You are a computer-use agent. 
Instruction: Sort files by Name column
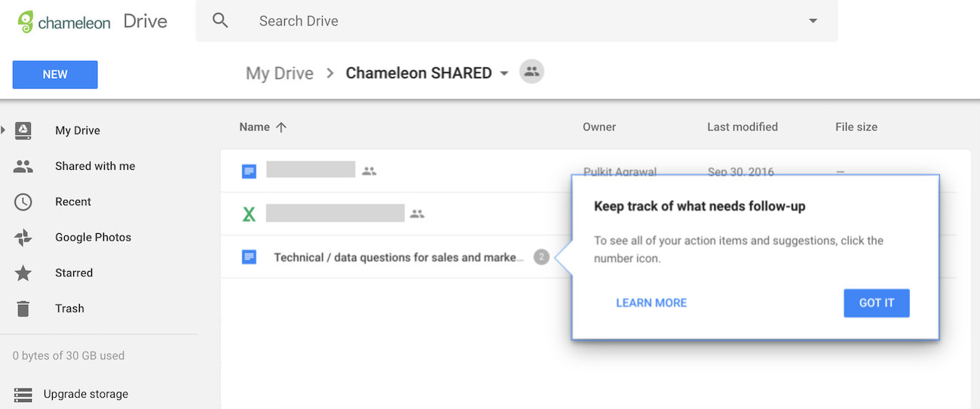pyautogui.click(x=255, y=128)
